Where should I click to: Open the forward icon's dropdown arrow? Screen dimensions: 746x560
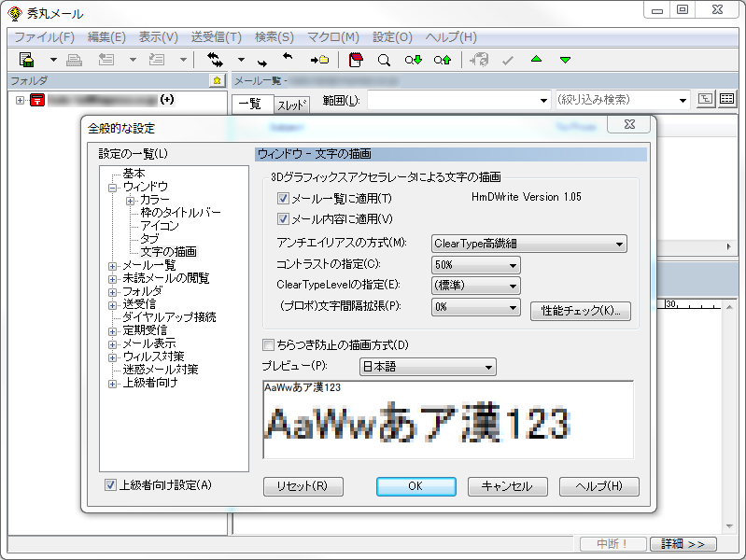183,60
